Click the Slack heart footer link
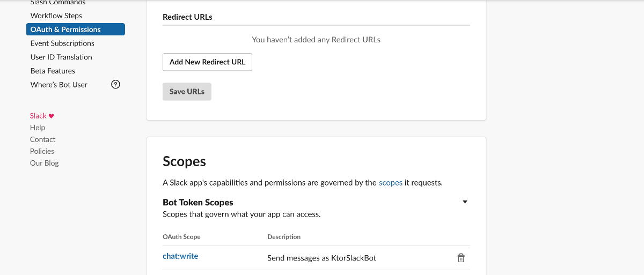The image size is (644, 275). pyautogui.click(x=42, y=116)
